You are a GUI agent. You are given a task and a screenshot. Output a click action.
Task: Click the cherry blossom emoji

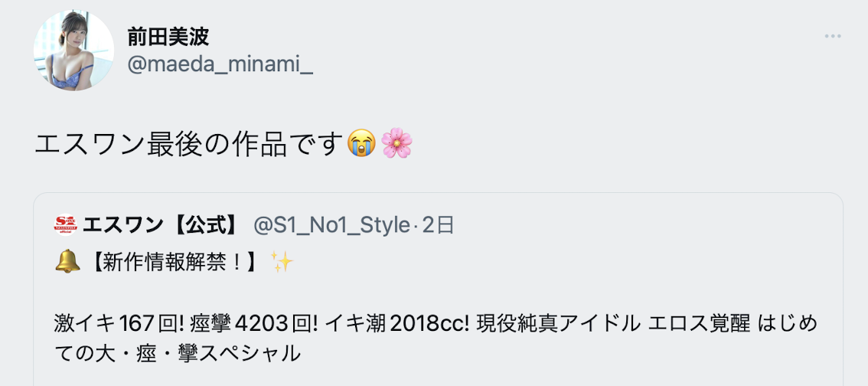(396, 143)
